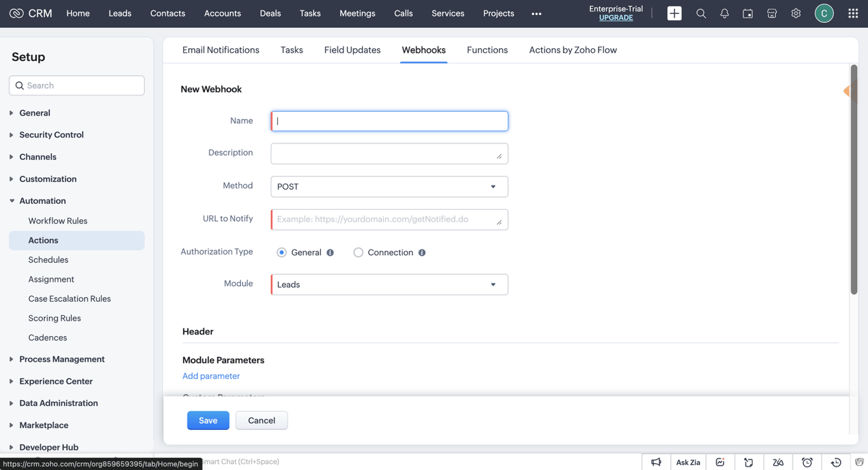Open Schedules under Automation
868x470 pixels.
(48, 260)
